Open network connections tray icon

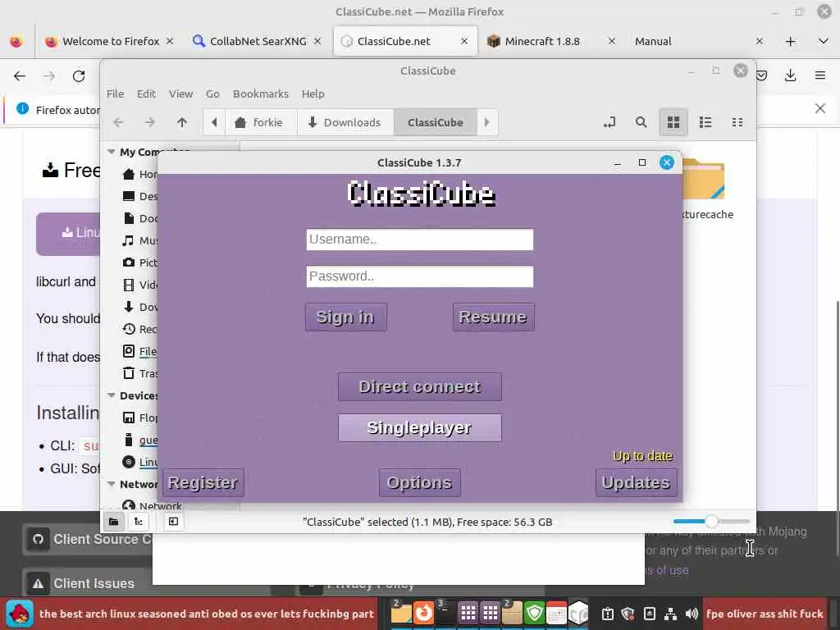671,614
